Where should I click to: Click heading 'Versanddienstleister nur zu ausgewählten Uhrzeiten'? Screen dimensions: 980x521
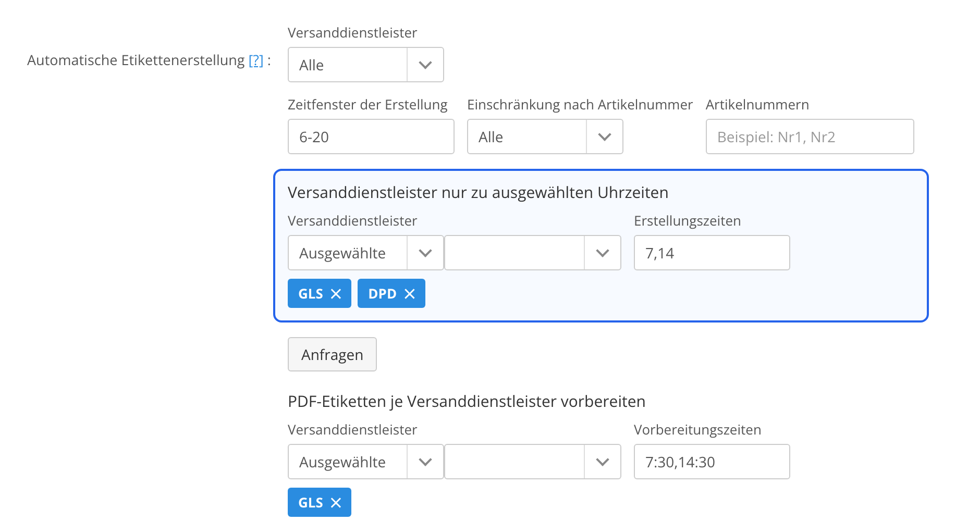477,193
